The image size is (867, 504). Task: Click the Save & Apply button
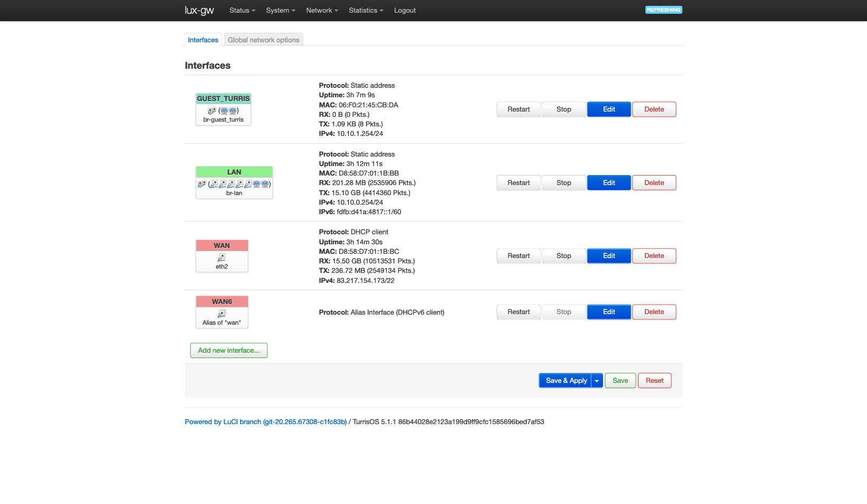(x=565, y=381)
